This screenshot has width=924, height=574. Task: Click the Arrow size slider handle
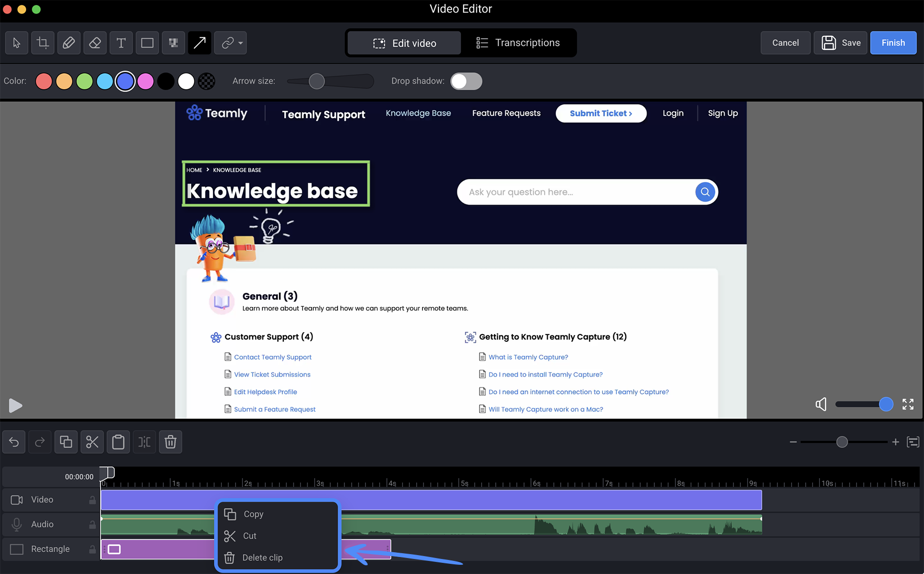[317, 81]
